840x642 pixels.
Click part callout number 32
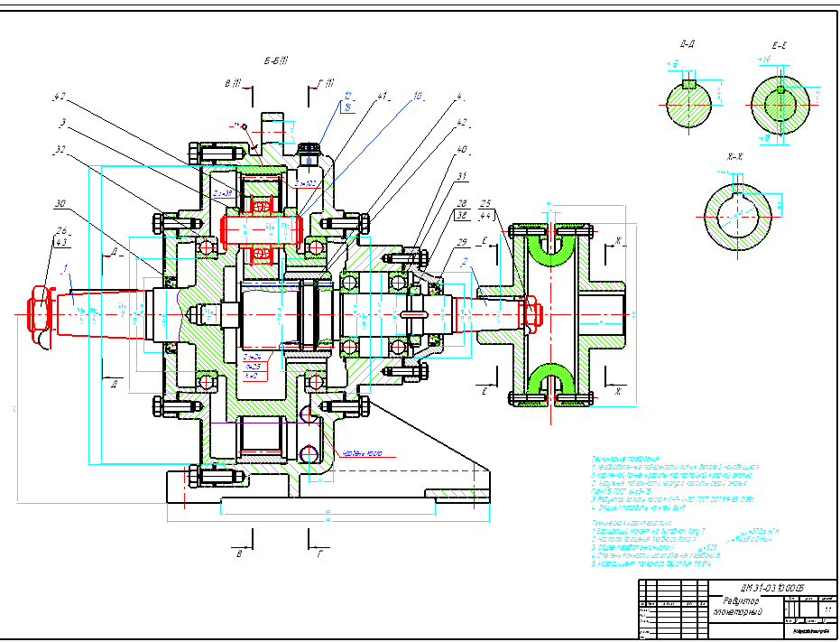(x=60, y=151)
